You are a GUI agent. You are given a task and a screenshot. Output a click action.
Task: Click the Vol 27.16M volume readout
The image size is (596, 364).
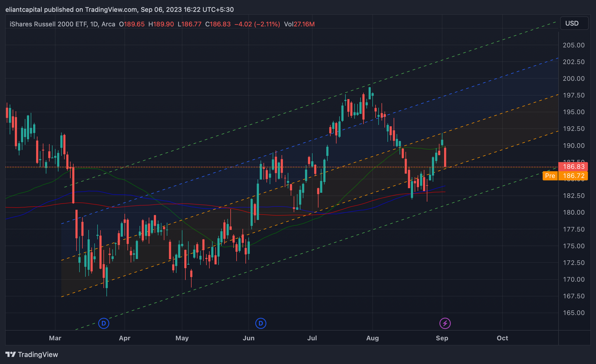pos(299,24)
